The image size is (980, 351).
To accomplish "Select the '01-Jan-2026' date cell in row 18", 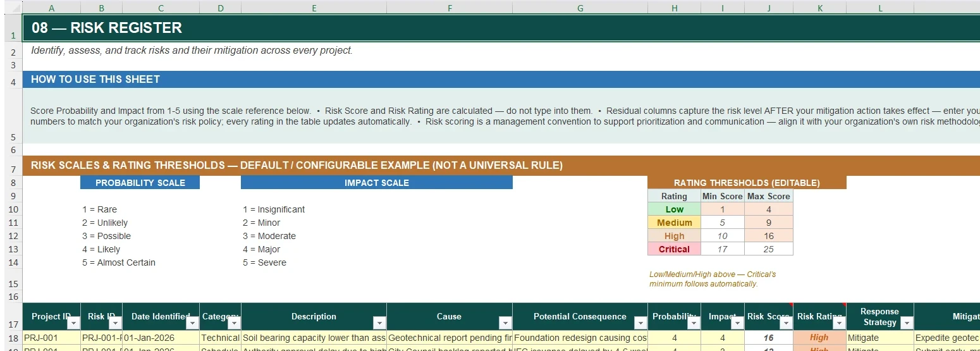I will (x=161, y=338).
